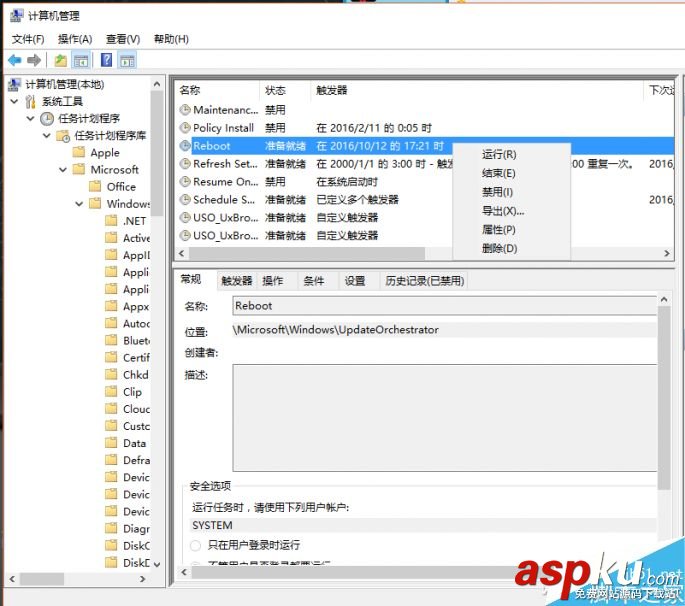
Task: Click tree pane scroll down arrow
Action: coord(157,564)
